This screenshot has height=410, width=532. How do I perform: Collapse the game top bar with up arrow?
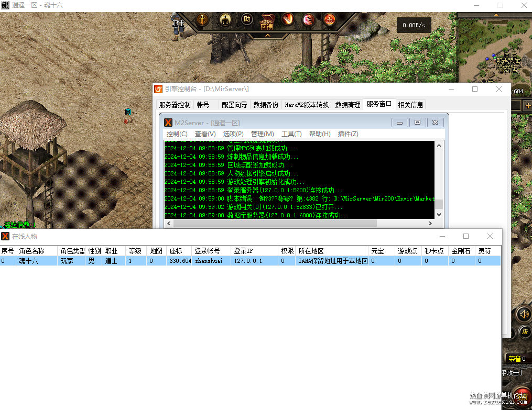pyautogui.click(x=268, y=35)
